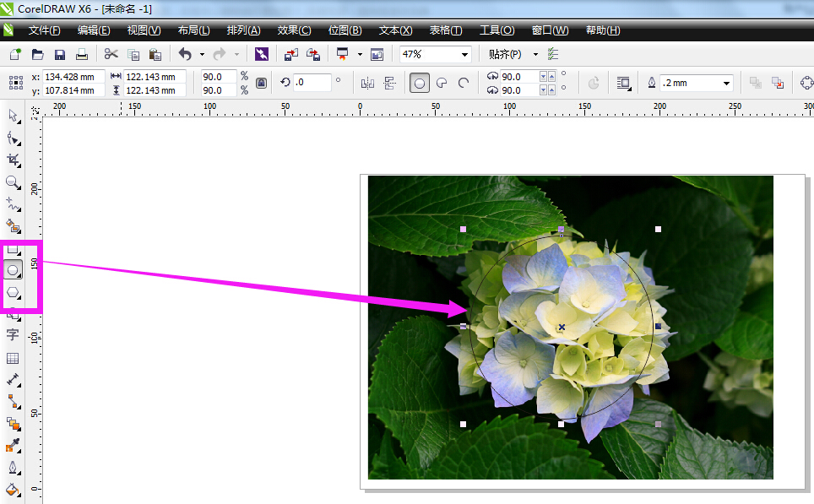
Task: Select the Freehand tool
Action: pyautogui.click(x=13, y=204)
